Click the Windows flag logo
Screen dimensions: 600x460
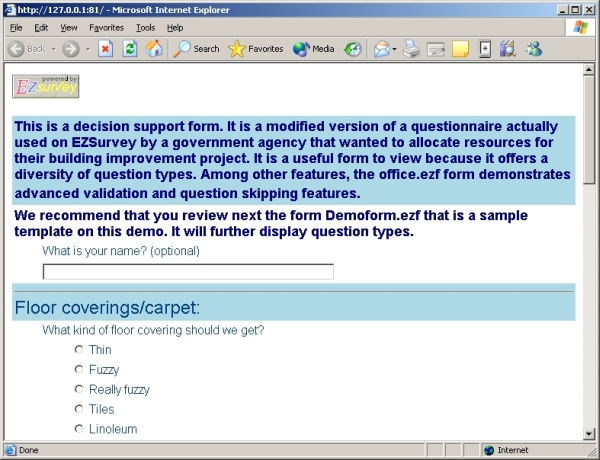coord(580,27)
